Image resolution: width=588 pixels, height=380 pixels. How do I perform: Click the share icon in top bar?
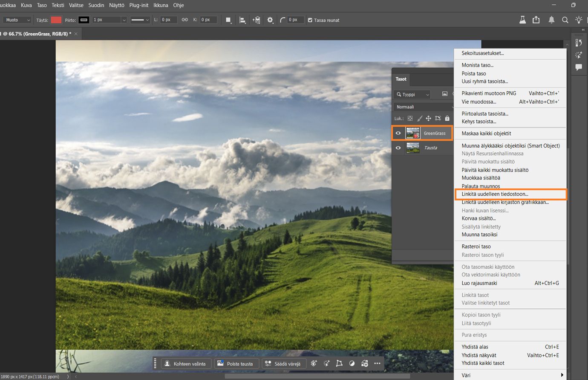(536, 20)
